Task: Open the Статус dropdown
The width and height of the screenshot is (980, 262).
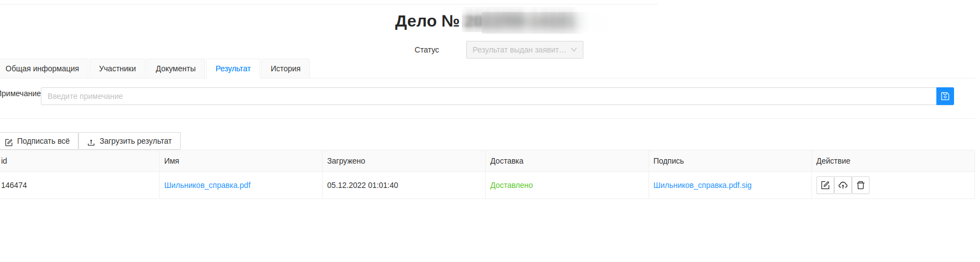Action: click(x=524, y=50)
